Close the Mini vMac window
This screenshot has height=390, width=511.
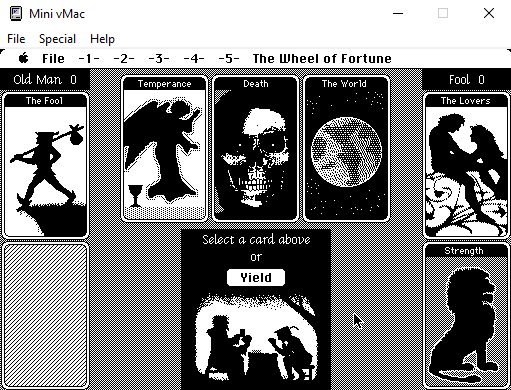[489, 14]
